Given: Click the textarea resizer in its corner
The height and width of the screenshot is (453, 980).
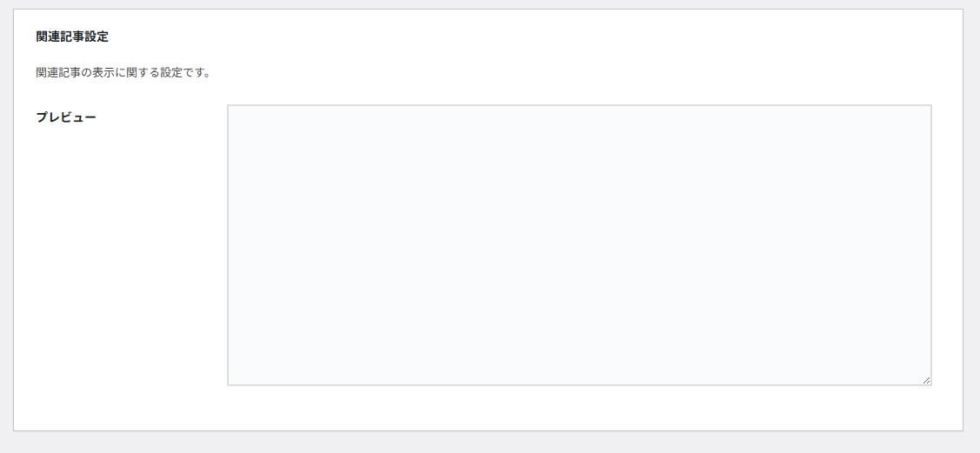Looking at the screenshot, I should click(x=926, y=380).
